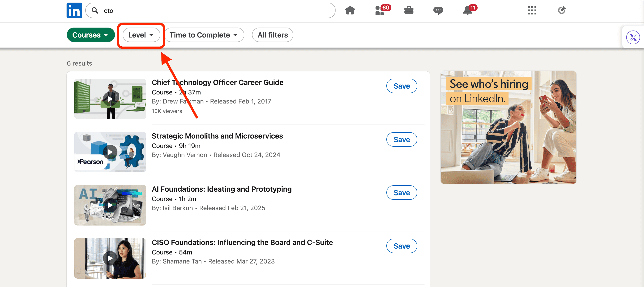Viewport: 644px width, 287px height.
Task: Open the Time to Complete dropdown
Action: [204, 35]
